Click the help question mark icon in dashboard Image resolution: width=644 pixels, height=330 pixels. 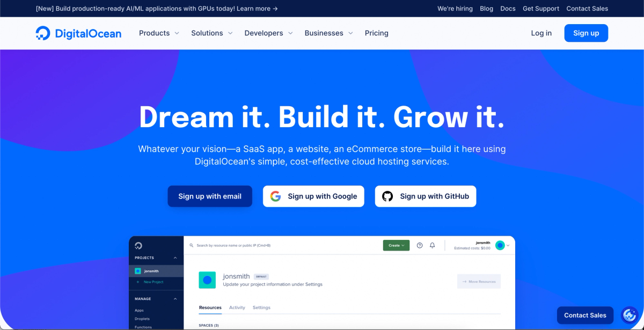pos(420,245)
